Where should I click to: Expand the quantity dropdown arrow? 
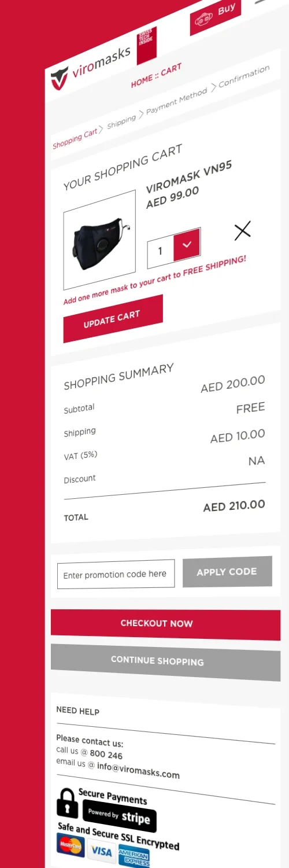coord(187,245)
